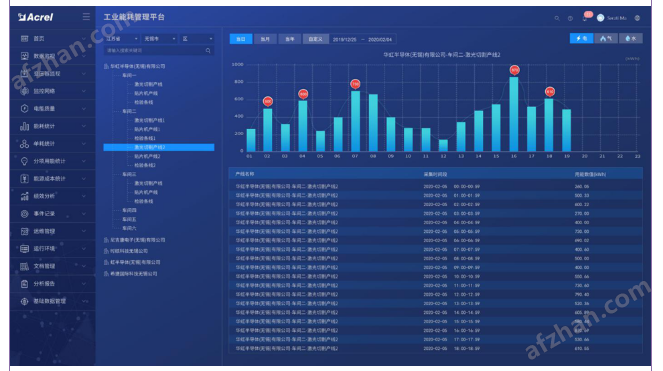Click the 运维管理 calendar icon
The height and width of the screenshot is (371, 663).
pos(25,231)
